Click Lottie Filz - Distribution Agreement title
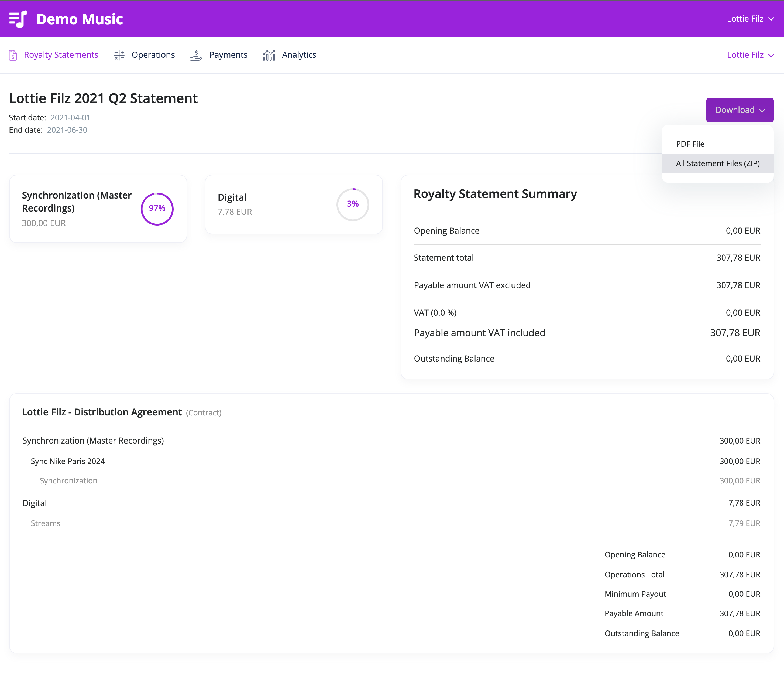Screen dimensions: 784x675 (102, 412)
